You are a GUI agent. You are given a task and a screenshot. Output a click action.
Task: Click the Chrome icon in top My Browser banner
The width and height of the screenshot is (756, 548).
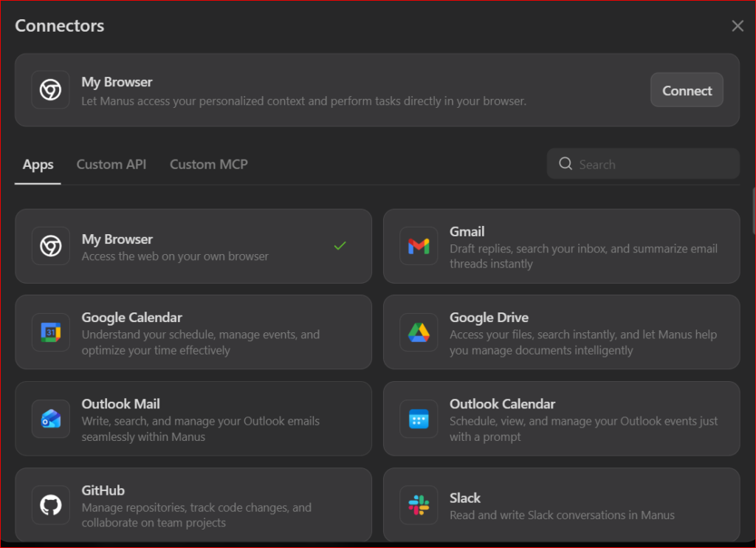[x=50, y=90]
